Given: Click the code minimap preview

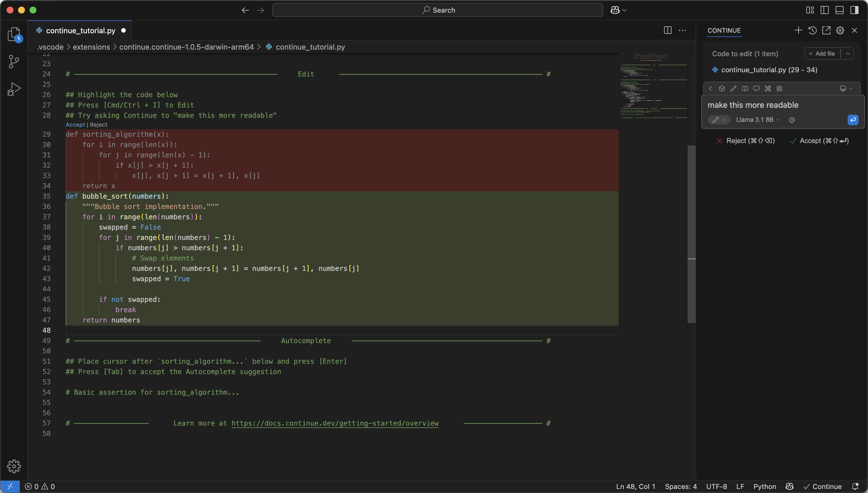Looking at the screenshot, I should 653,86.
